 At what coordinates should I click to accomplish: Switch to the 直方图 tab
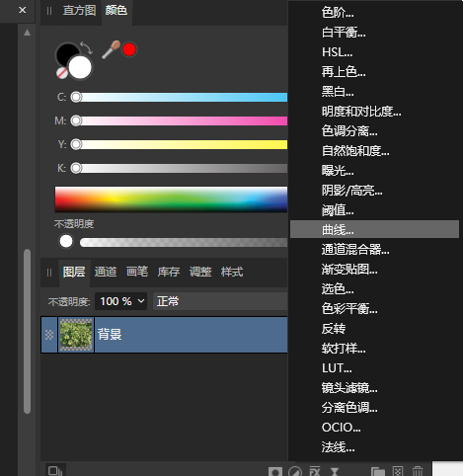(79, 10)
